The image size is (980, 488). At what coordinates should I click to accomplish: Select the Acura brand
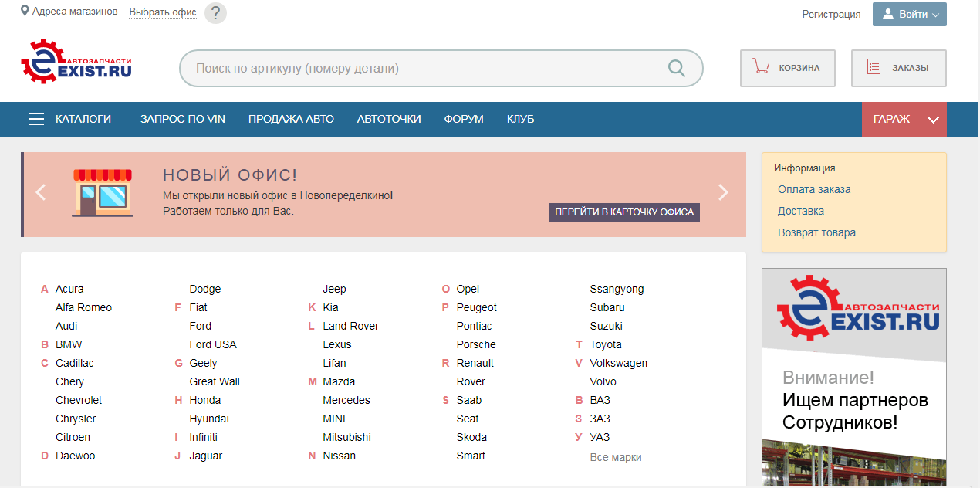(69, 289)
